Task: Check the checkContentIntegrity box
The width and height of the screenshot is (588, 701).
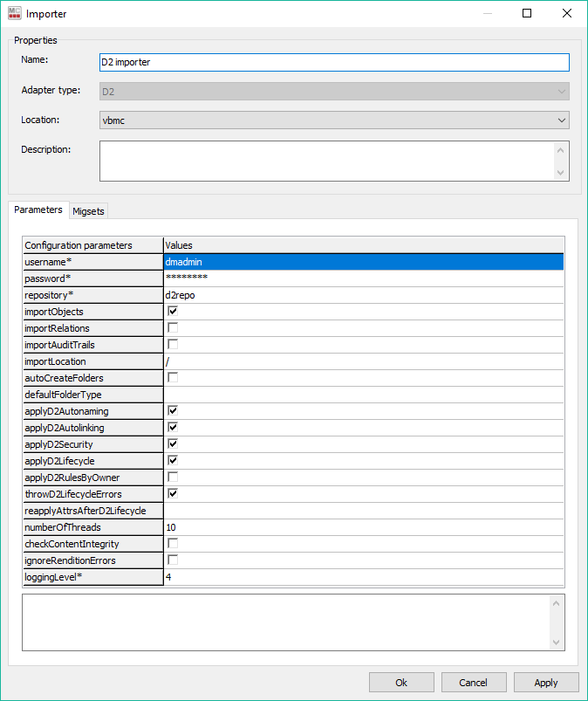Action: pyautogui.click(x=173, y=544)
